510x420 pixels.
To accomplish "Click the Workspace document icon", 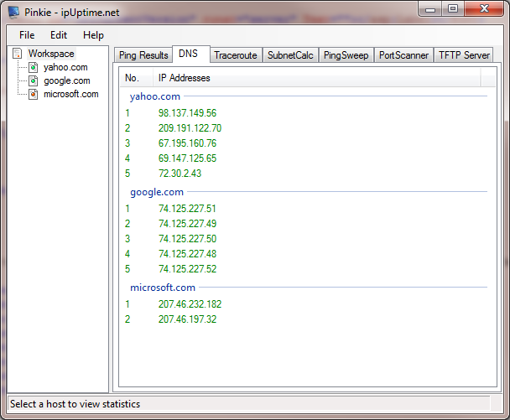I will click(18, 54).
